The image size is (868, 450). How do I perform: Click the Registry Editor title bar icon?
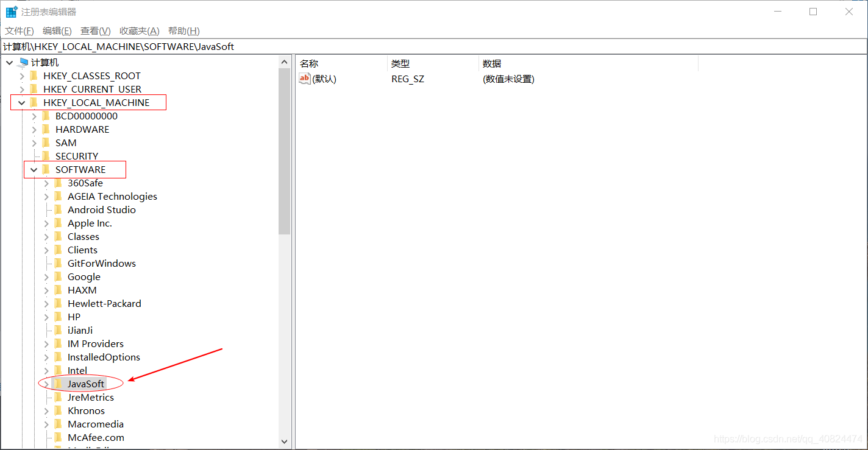click(10, 11)
